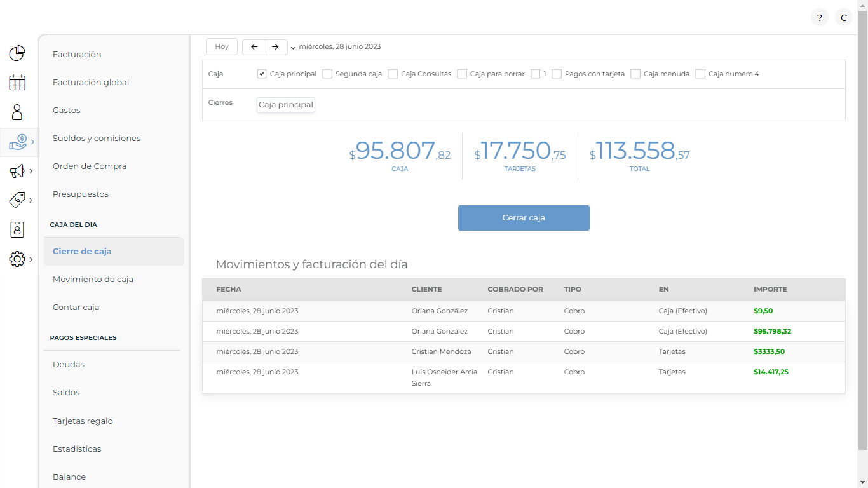Open Contar caja menu item
868x488 pixels.
point(76,308)
